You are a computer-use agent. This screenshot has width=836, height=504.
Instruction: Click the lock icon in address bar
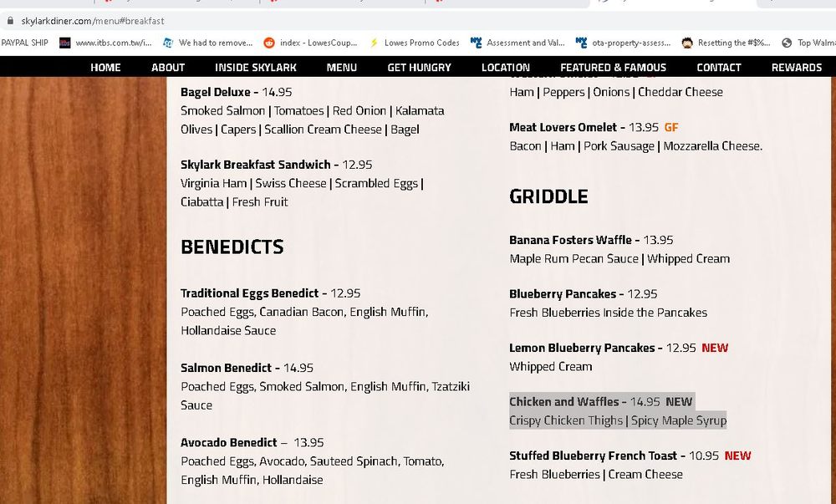pyautogui.click(x=11, y=21)
